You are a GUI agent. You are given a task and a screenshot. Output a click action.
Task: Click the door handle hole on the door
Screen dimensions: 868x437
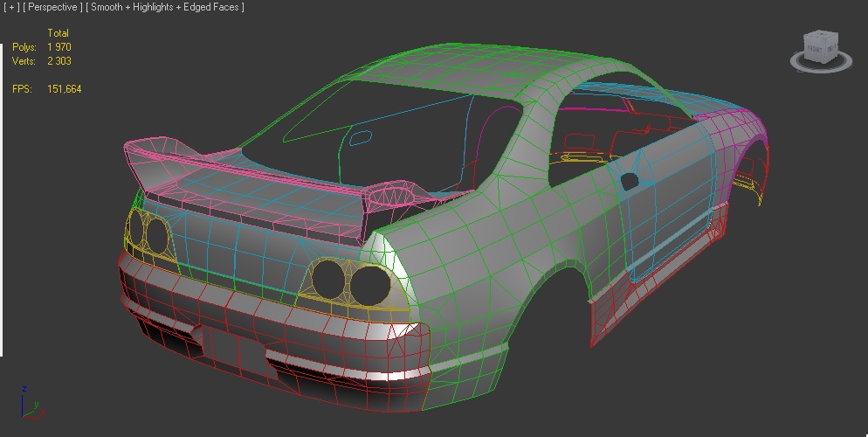(629, 181)
